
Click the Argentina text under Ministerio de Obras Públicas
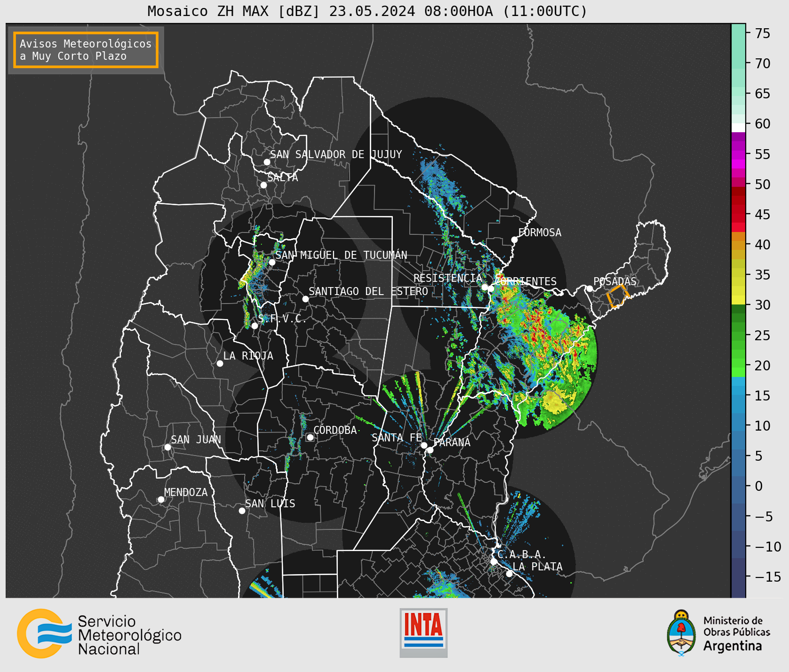point(733,646)
